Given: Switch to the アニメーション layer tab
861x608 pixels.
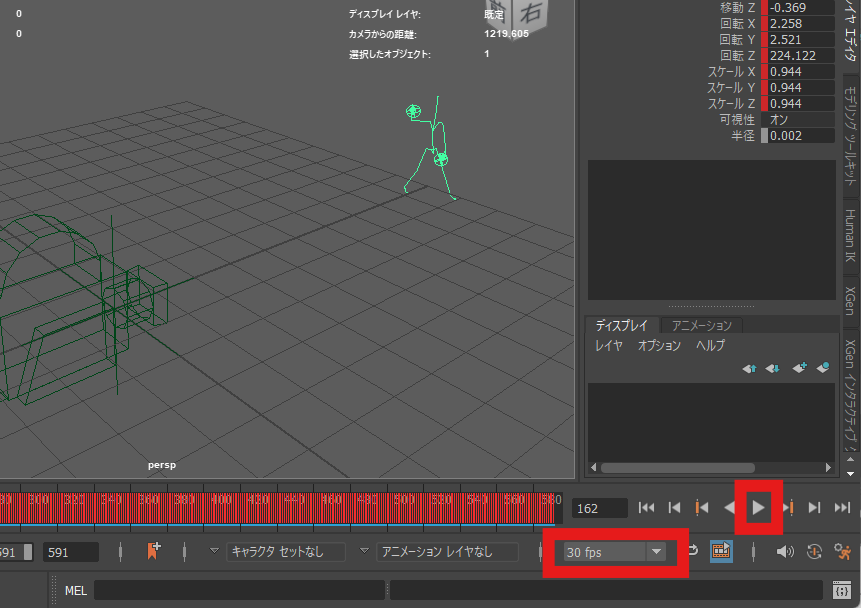Looking at the screenshot, I should (x=701, y=325).
